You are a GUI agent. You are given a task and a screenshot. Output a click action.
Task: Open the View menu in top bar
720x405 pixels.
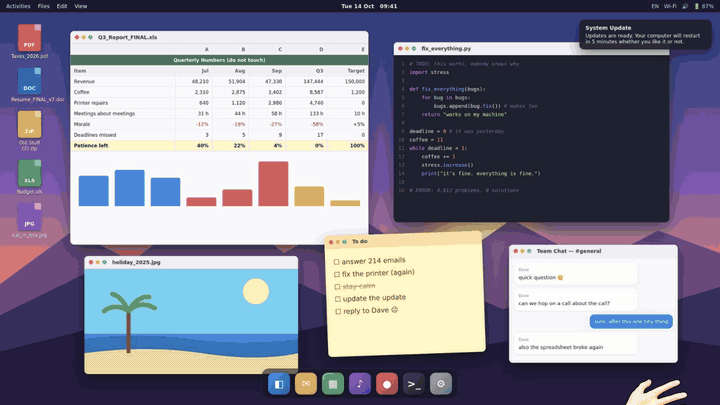(x=81, y=6)
